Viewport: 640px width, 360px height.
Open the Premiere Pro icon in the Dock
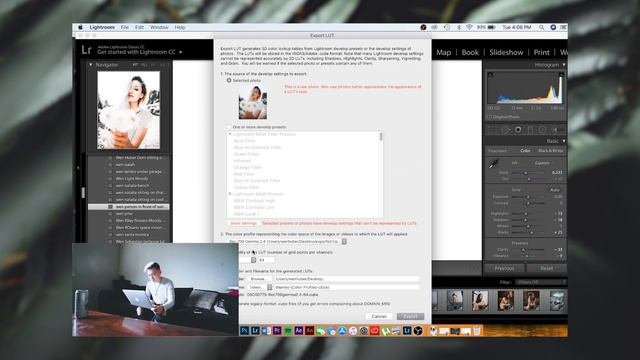tap(277, 331)
